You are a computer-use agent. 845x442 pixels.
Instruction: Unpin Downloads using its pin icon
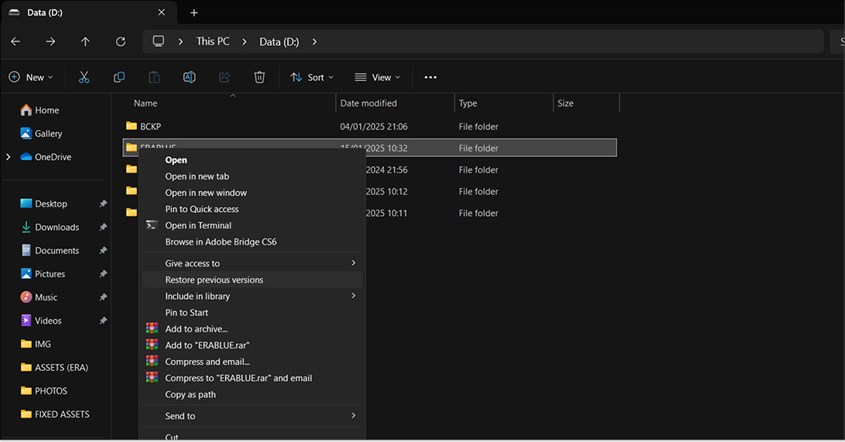tap(103, 227)
